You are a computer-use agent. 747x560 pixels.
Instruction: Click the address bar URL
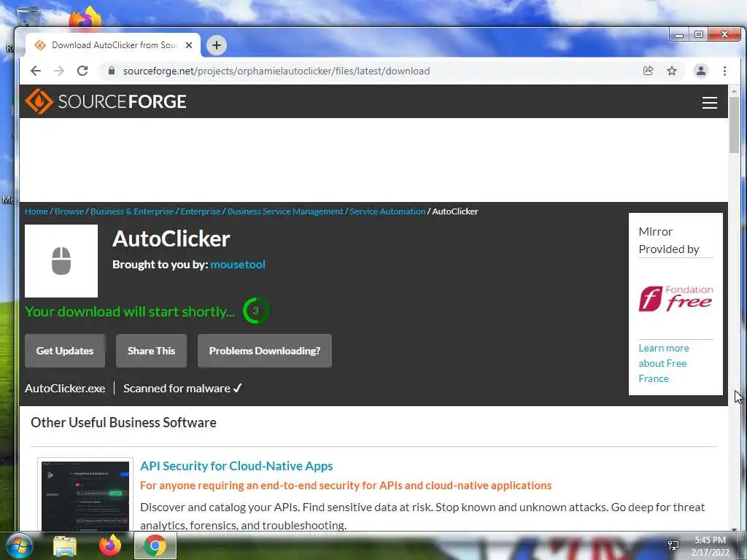click(x=276, y=71)
